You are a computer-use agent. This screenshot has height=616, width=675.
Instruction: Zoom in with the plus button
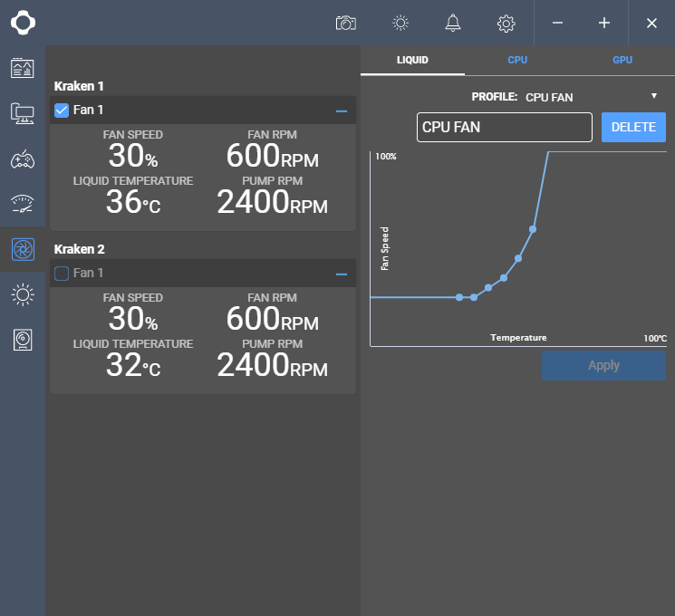(604, 23)
